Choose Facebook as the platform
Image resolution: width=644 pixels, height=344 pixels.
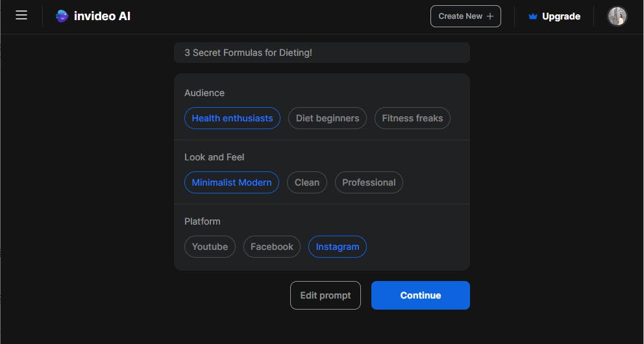pos(272,247)
